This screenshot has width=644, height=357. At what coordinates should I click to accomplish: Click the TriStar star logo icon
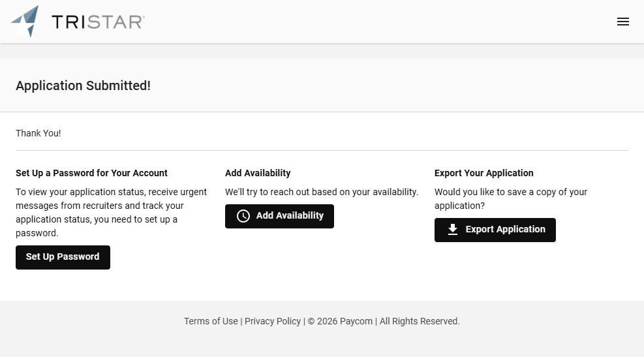(26, 22)
